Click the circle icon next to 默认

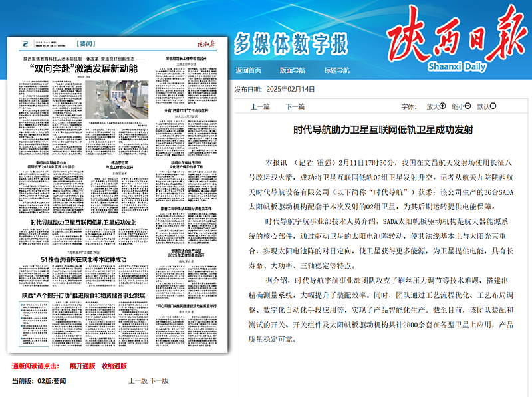493,106
